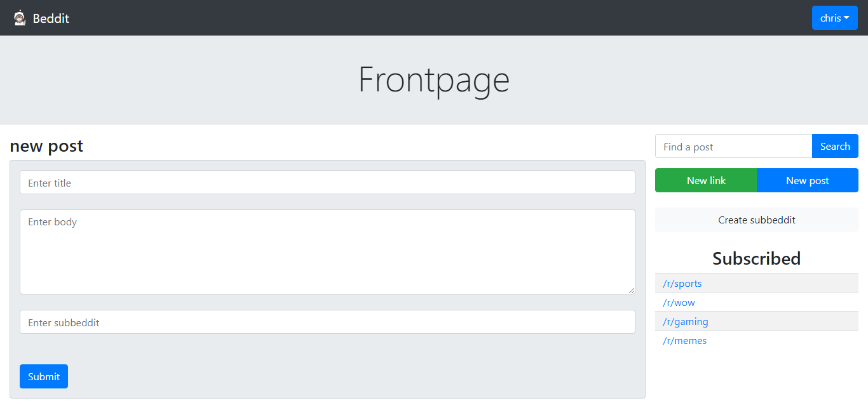Viewport: 868px width, 417px height.
Task: Click inside the Enter body text area
Action: 327,252
